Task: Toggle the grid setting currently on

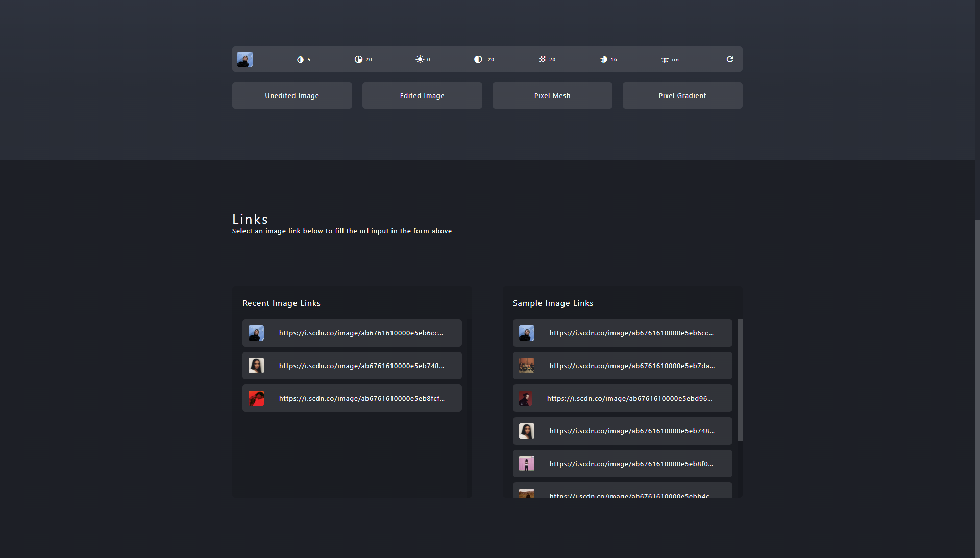Action: click(669, 59)
